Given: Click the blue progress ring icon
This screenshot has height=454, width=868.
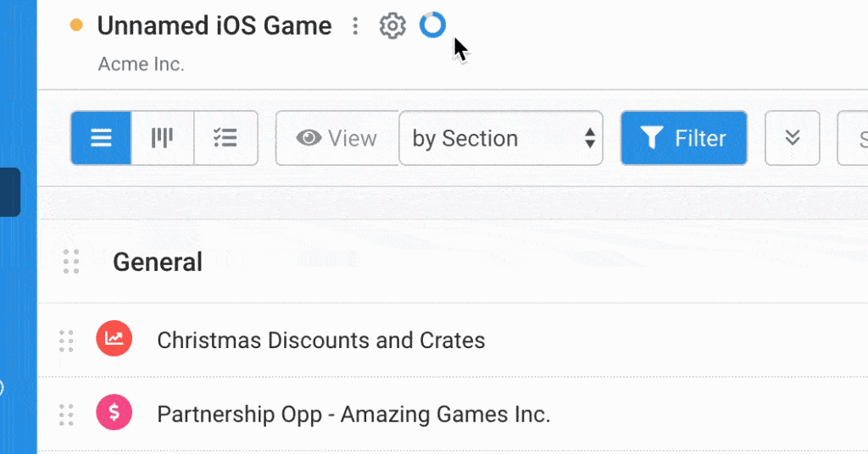Looking at the screenshot, I should [x=432, y=25].
